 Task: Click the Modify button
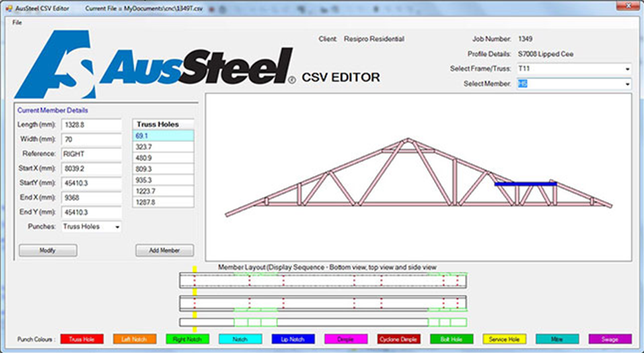[x=48, y=251]
